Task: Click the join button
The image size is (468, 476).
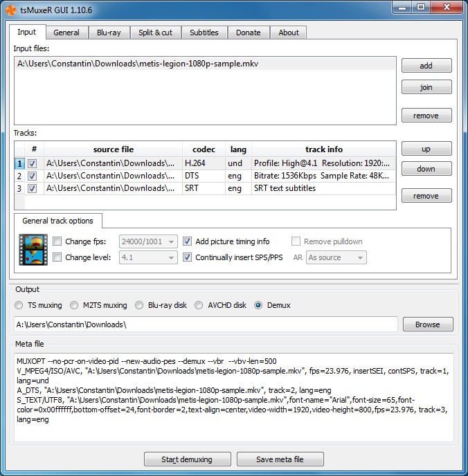Action: [426, 87]
